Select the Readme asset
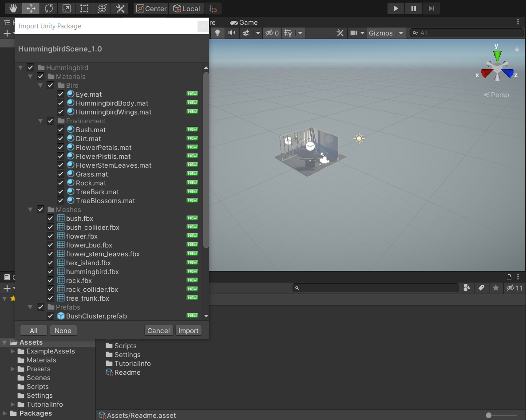Screen dimensions: 526x420 [x=123, y=373]
